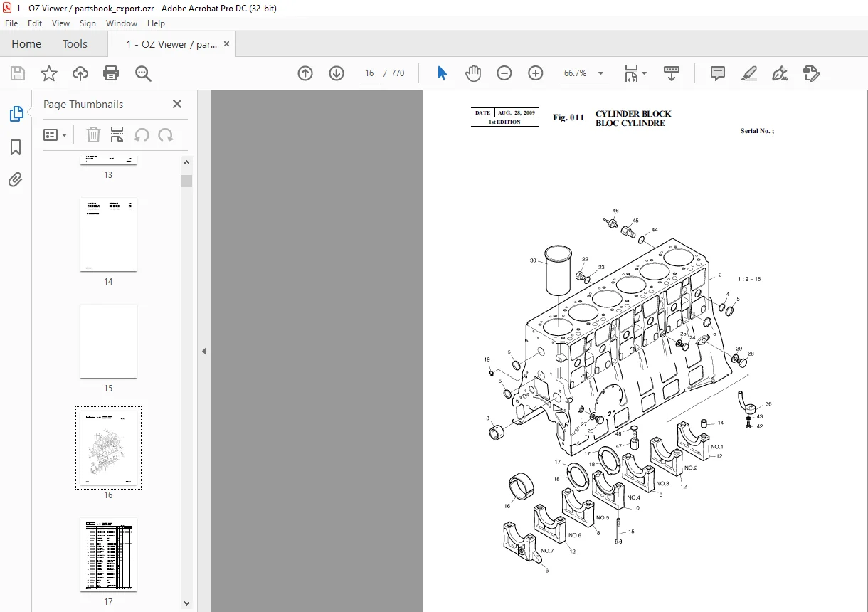Screen dimensions: 868x612
Task: Open the File menu
Action: click(x=11, y=23)
